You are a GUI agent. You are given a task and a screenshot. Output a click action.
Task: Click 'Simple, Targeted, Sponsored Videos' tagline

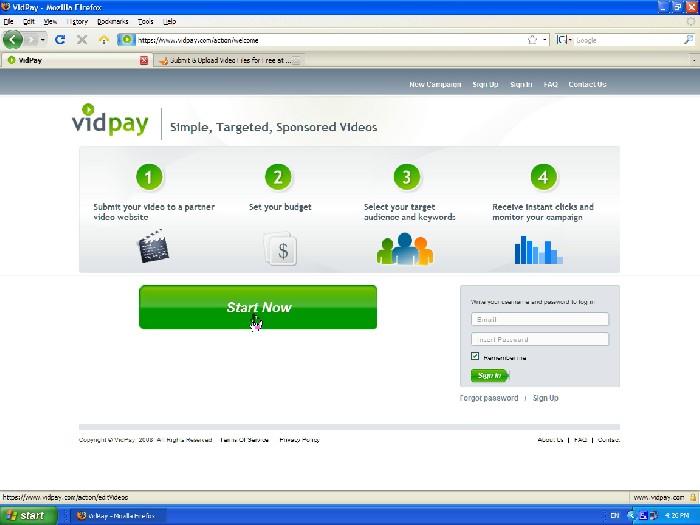pos(273,127)
